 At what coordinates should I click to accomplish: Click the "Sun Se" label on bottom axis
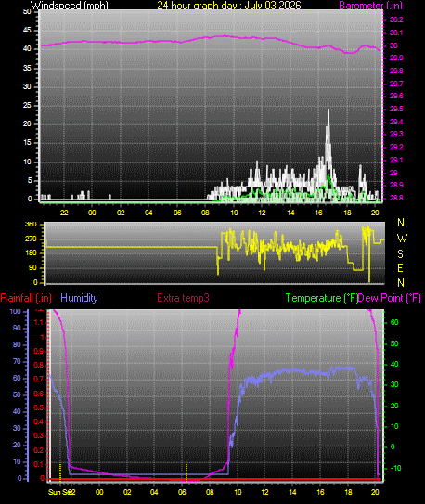point(59,492)
